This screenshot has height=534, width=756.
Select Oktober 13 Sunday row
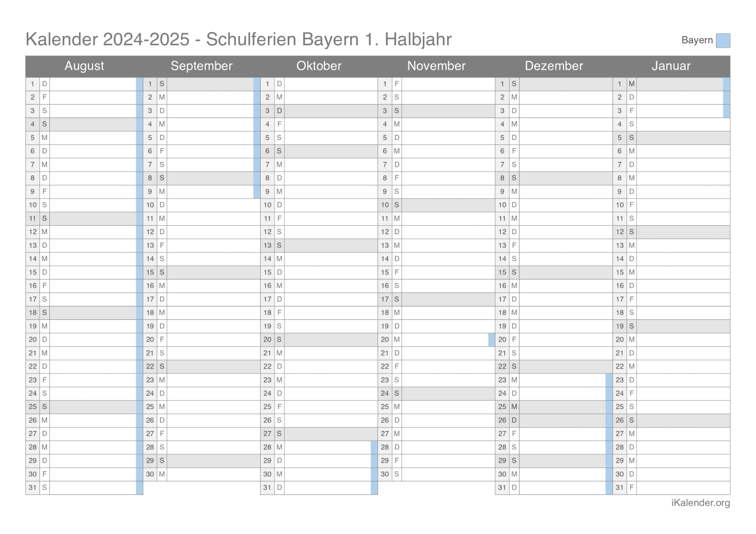pyautogui.click(x=319, y=245)
